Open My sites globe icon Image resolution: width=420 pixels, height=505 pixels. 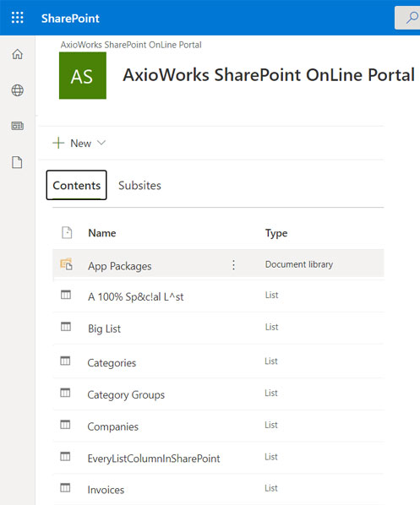tap(18, 90)
